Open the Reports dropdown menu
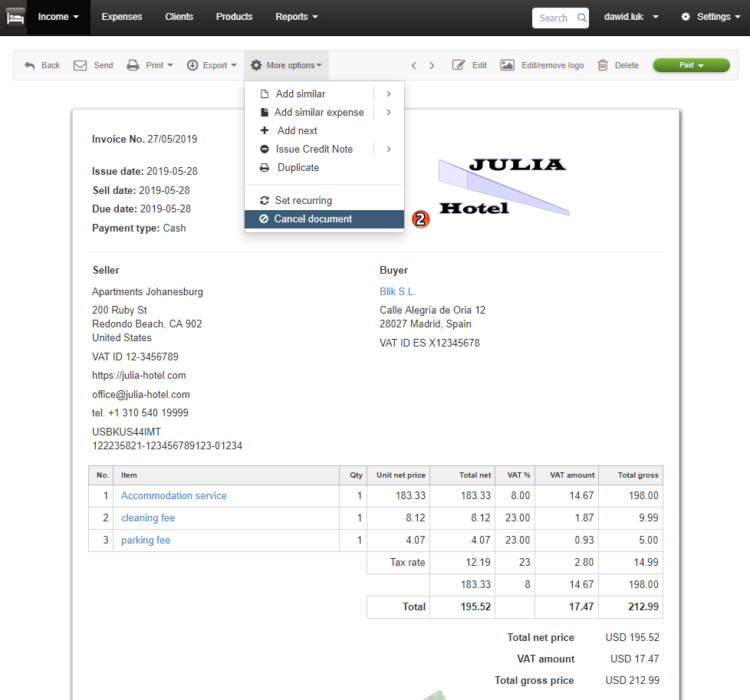This screenshot has height=700, width=750. [297, 17]
